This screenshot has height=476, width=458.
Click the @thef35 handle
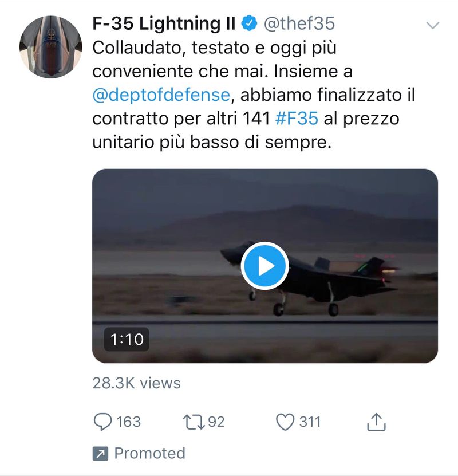[299, 23]
